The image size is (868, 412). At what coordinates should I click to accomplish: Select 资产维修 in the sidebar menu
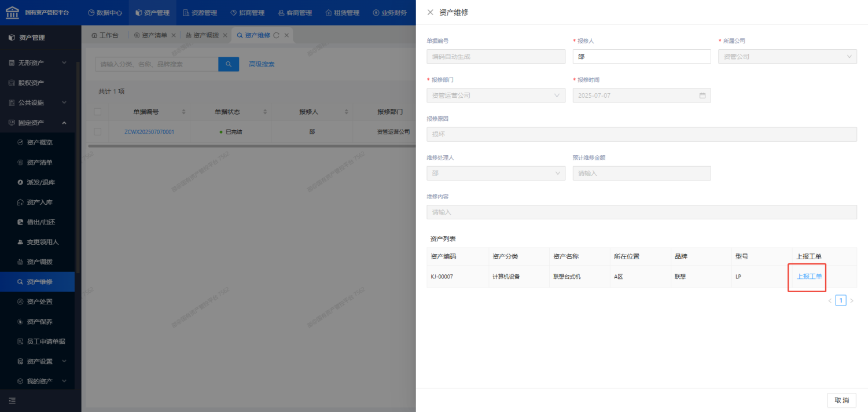coord(37,282)
